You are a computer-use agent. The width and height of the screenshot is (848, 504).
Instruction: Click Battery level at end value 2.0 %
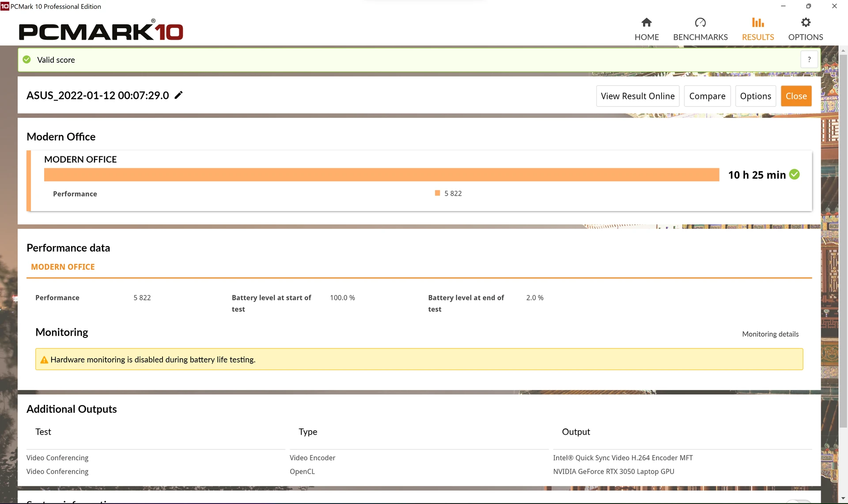pos(535,298)
